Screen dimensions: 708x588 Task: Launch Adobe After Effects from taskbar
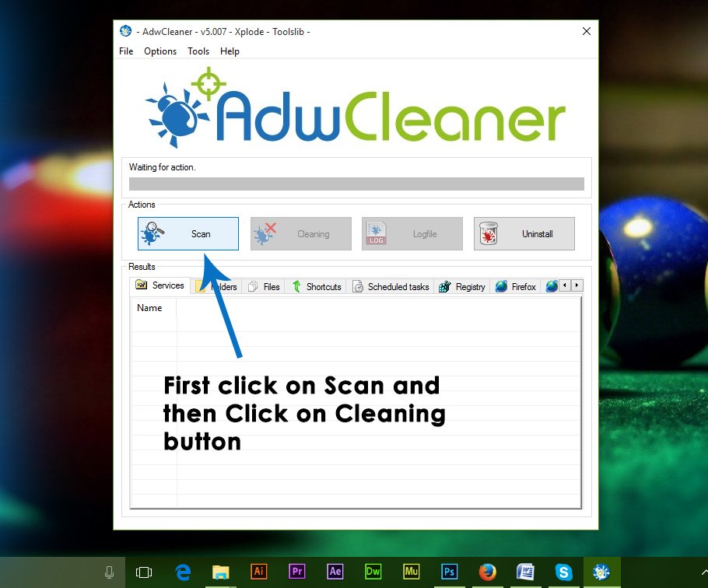335,572
